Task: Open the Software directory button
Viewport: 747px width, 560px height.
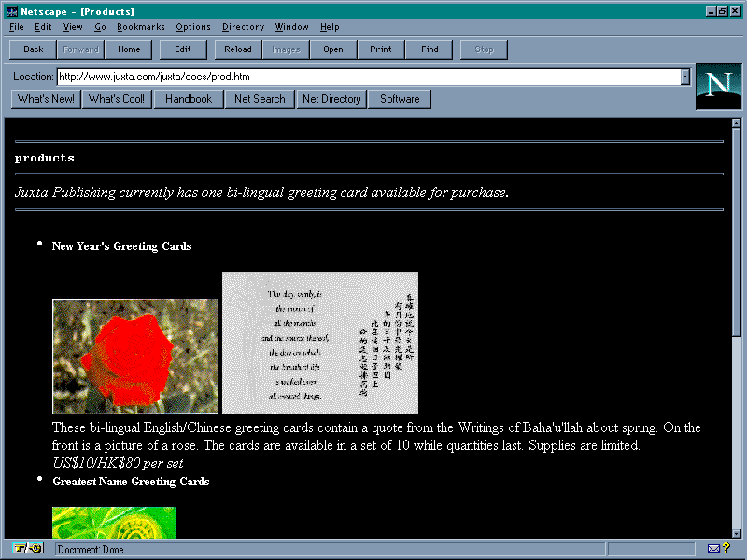Action: coord(400,99)
